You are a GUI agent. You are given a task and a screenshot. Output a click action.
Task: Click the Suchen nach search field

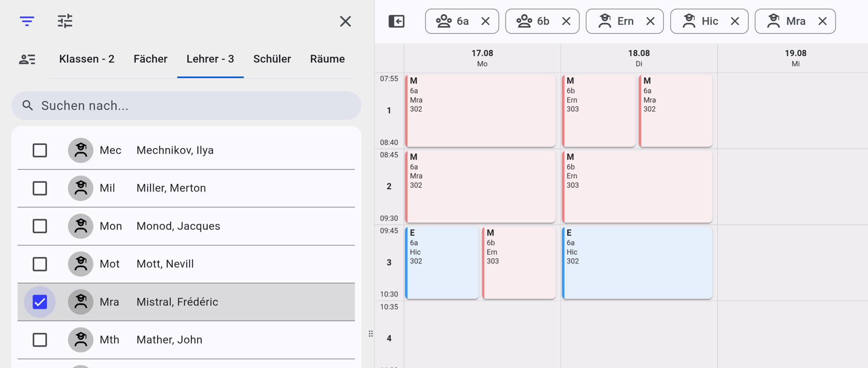186,106
